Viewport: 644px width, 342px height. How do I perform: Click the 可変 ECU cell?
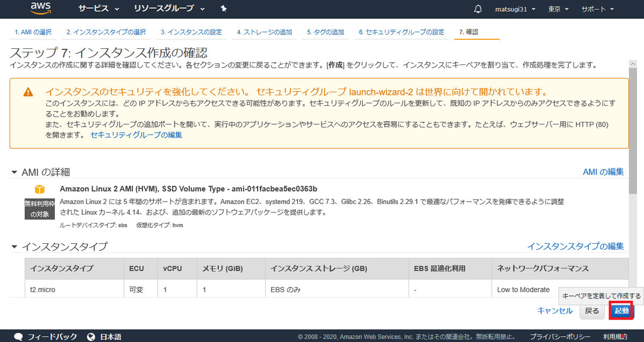click(141, 289)
